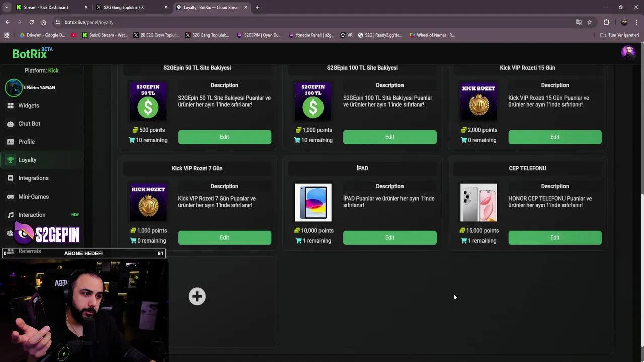
Task: Click the BotRix BETA logo
Action: tap(32, 53)
